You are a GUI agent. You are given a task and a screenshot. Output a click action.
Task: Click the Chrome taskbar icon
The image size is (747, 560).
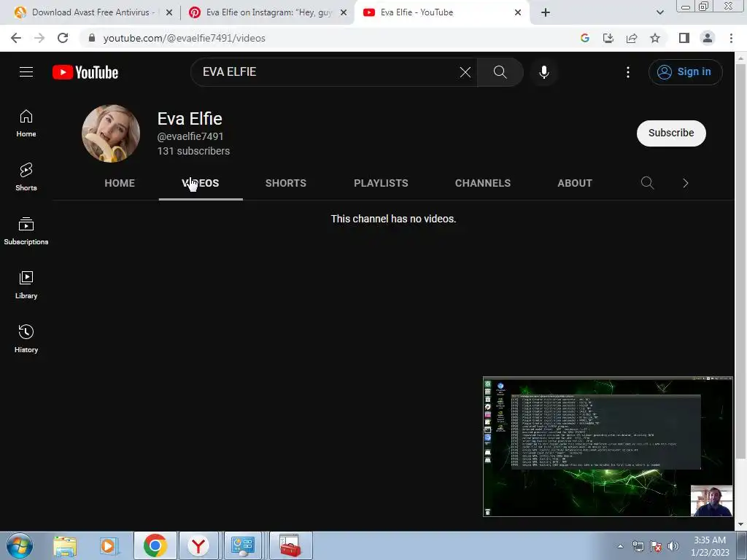click(155, 545)
